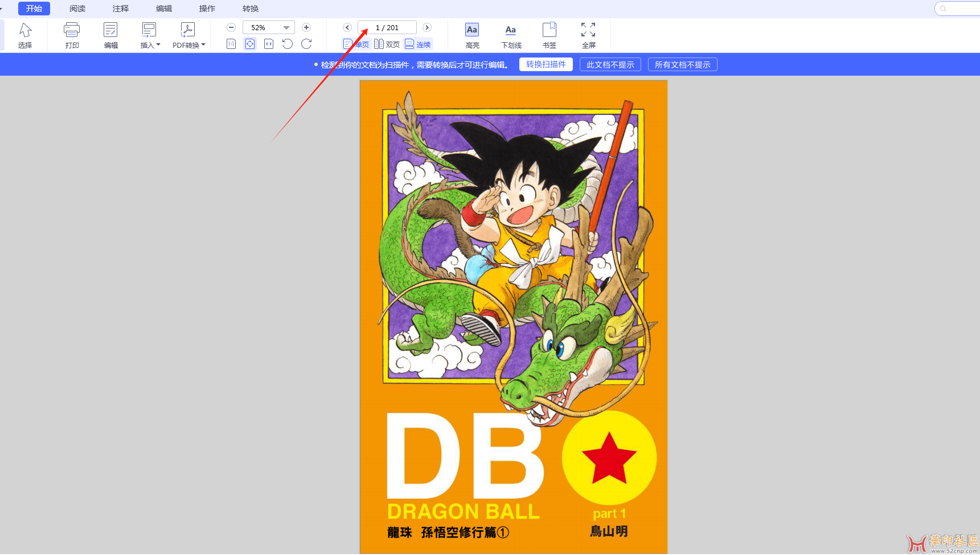Click the Dragon Ball cover page

tap(514, 316)
